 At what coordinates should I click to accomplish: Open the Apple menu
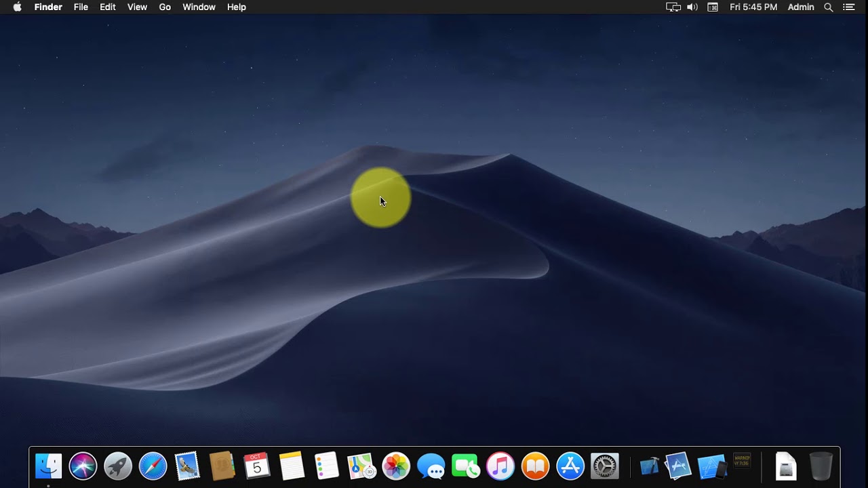point(17,7)
